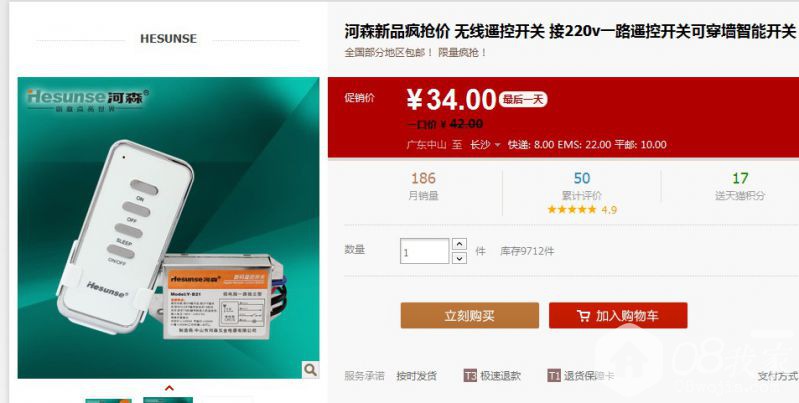Click the shopping cart icon in red button
Image resolution: width=799 pixels, height=403 pixels.
click(x=583, y=316)
